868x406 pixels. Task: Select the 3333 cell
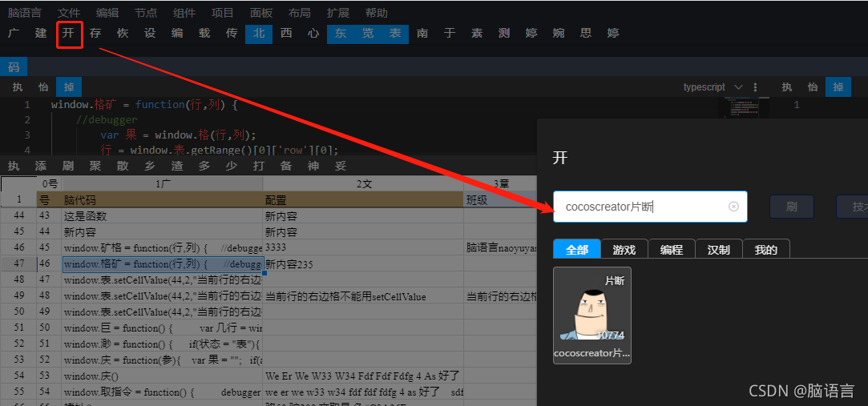(x=363, y=247)
